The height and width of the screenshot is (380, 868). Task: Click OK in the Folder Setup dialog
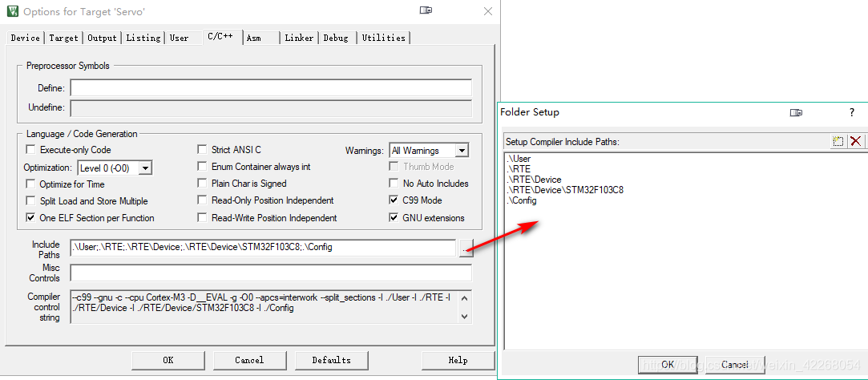(668, 365)
